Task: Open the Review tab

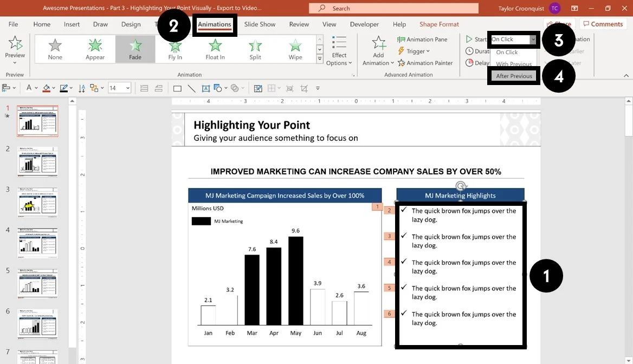Action: coord(299,24)
